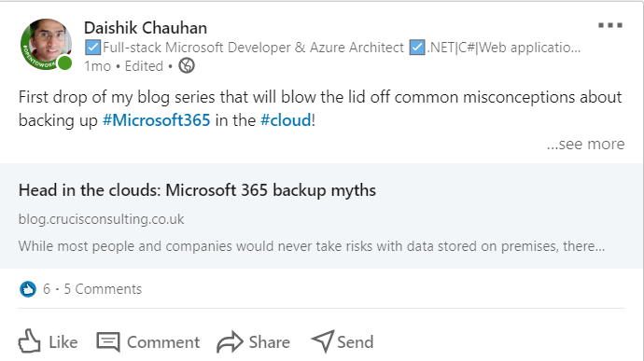Image resolution: width=644 pixels, height=361 pixels.
Task: Open the 5 Comments list
Action: [103, 289]
